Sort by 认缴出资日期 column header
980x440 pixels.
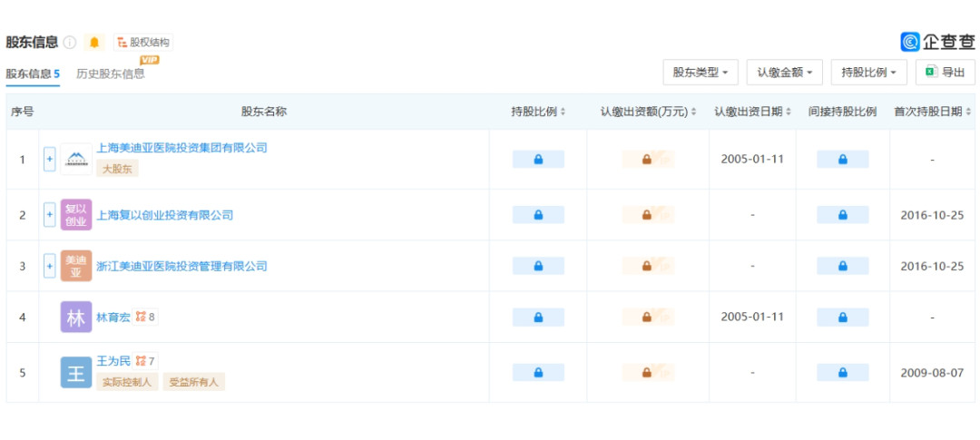(752, 112)
